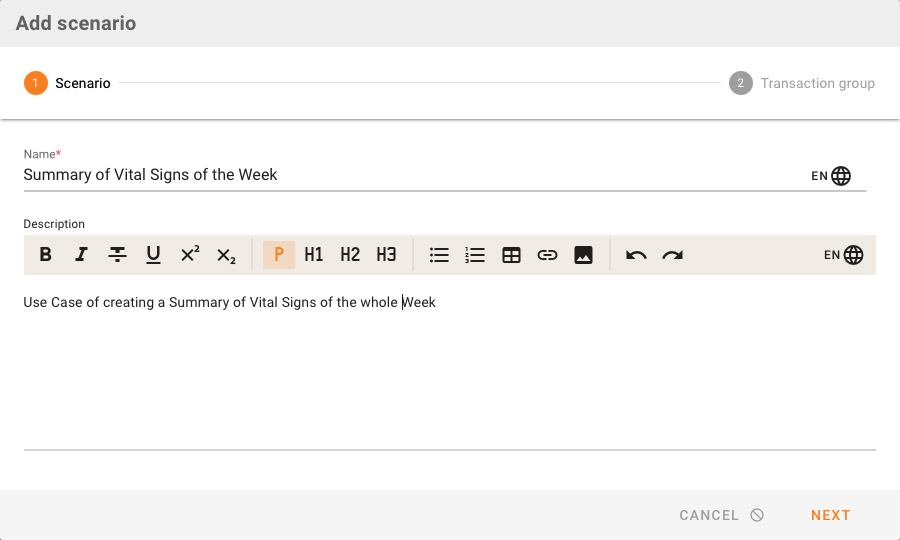Screen dimensions: 900x540
Task: Redo the last undone edit
Action: [x=672, y=255]
